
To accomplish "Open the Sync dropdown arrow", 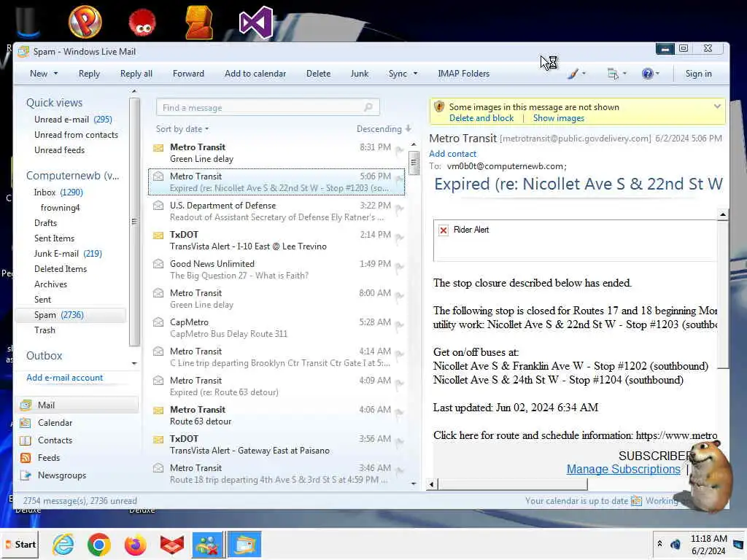I will [415, 74].
